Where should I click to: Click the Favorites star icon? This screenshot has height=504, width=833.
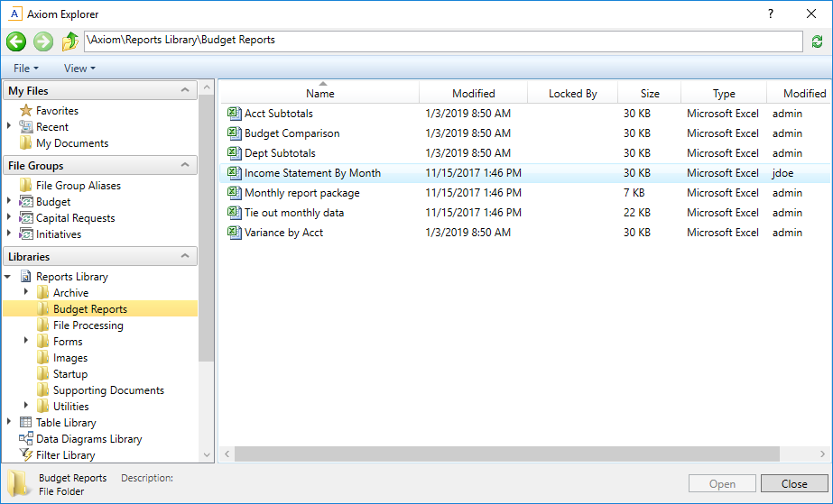26,111
